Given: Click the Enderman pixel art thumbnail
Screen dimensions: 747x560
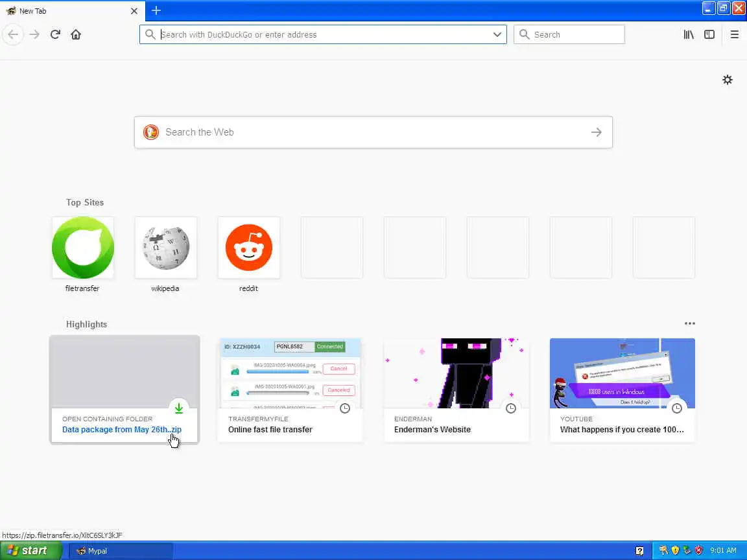Looking at the screenshot, I should 456,373.
